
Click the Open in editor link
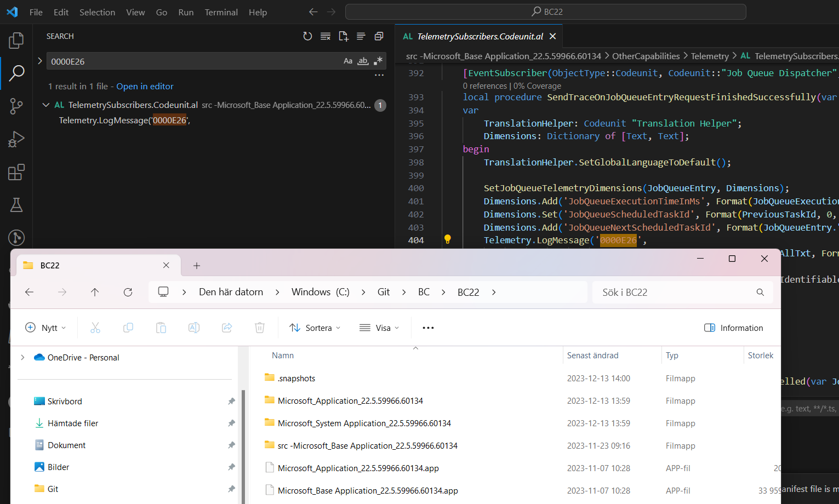(x=145, y=86)
